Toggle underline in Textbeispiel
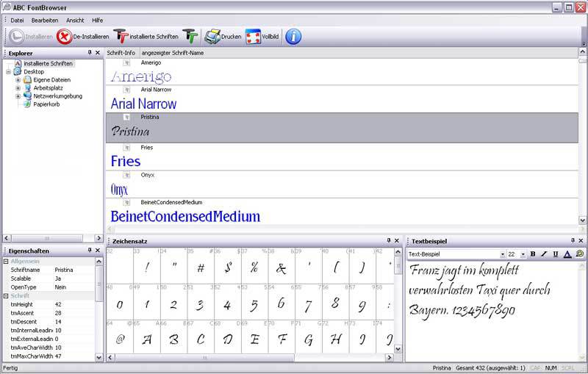 point(556,254)
